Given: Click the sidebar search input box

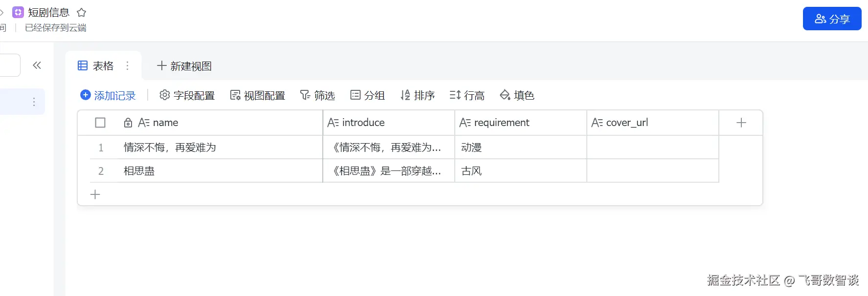Looking at the screenshot, I should pyautogui.click(x=10, y=65).
